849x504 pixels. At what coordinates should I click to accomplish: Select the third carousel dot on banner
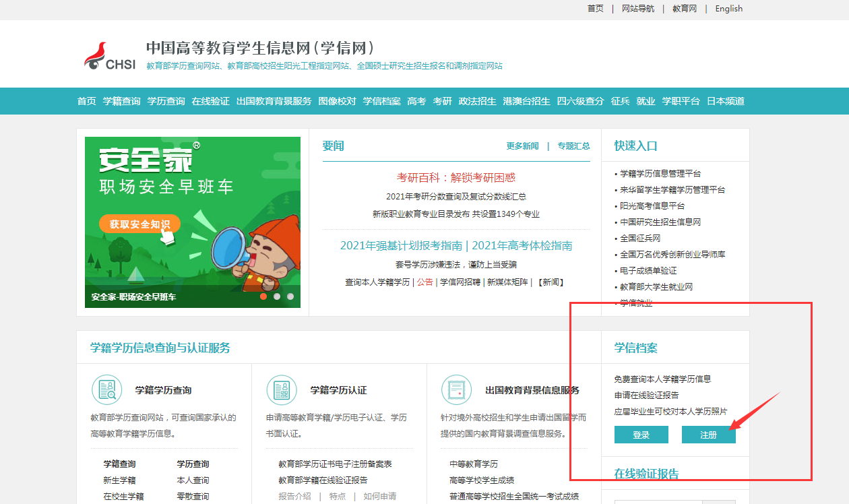(290, 296)
